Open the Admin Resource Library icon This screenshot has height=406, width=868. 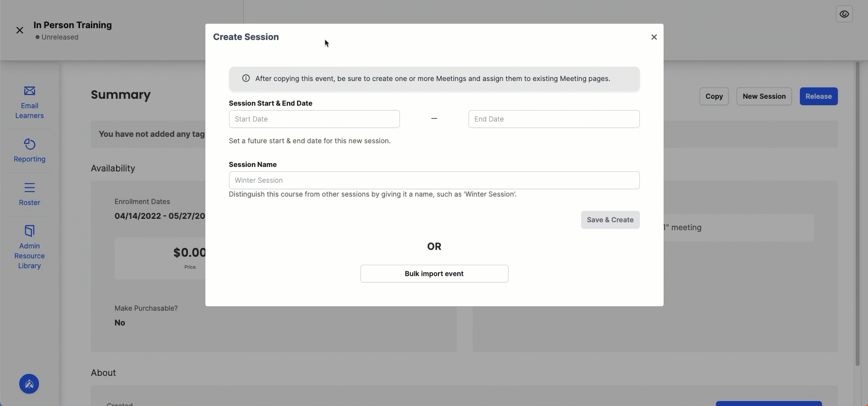pyautogui.click(x=30, y=231)
